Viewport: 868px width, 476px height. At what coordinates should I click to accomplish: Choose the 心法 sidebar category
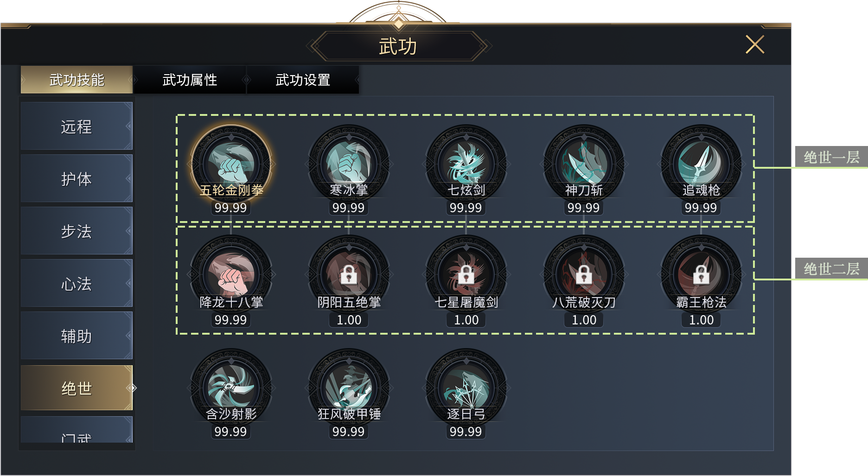coord(77,283)
